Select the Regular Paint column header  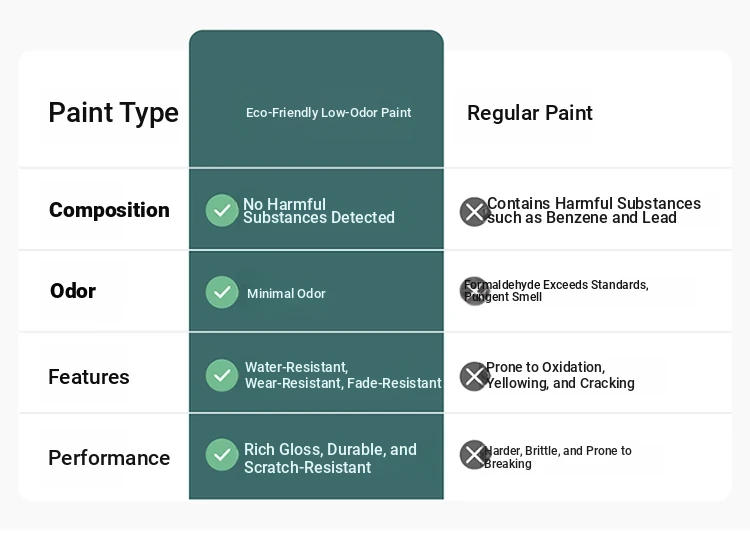point(529,113)
